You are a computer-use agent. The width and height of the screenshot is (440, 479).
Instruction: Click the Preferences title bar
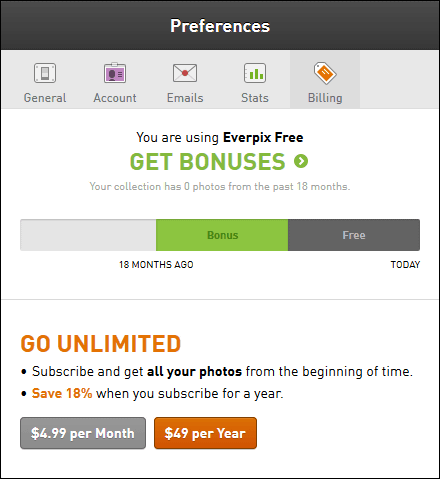[x=220, y=26]
